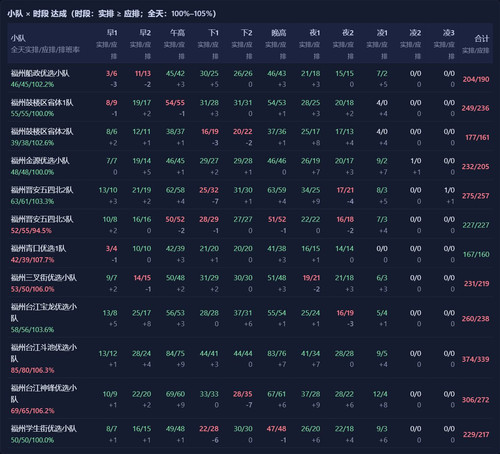500x454 pixels.
Task: Click the 306/272 total cell
Action: pos(475,400)
